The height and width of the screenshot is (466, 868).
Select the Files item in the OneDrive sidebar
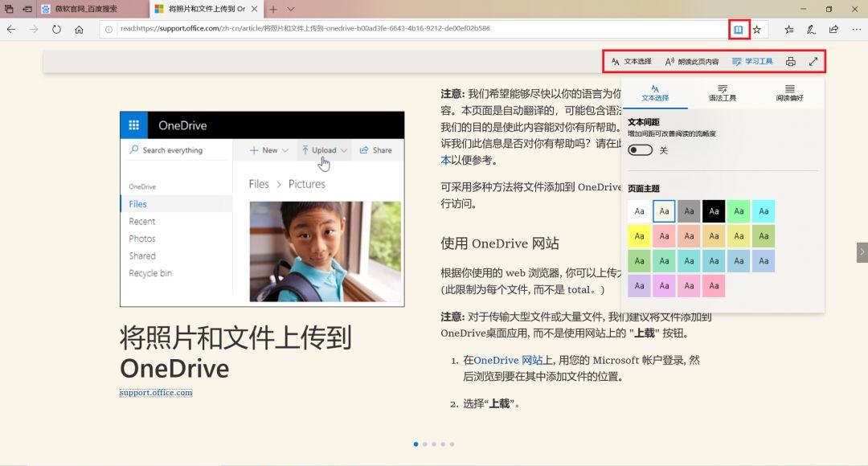(x=140, y=203)
